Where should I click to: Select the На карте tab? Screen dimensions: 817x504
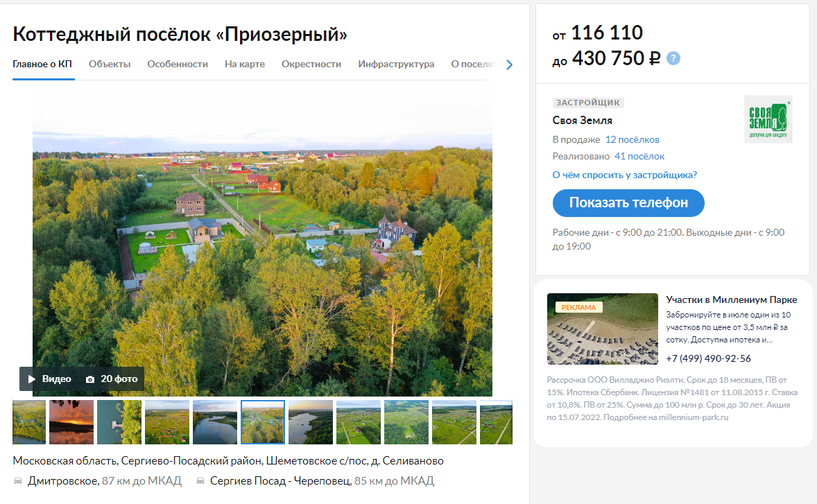[245, 64]
